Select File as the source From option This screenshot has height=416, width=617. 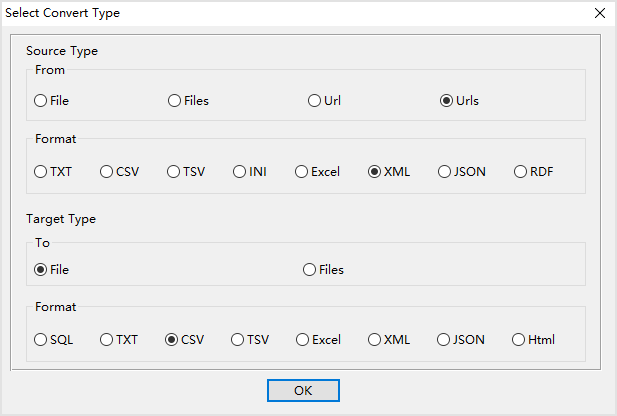(x=41, y=101)
